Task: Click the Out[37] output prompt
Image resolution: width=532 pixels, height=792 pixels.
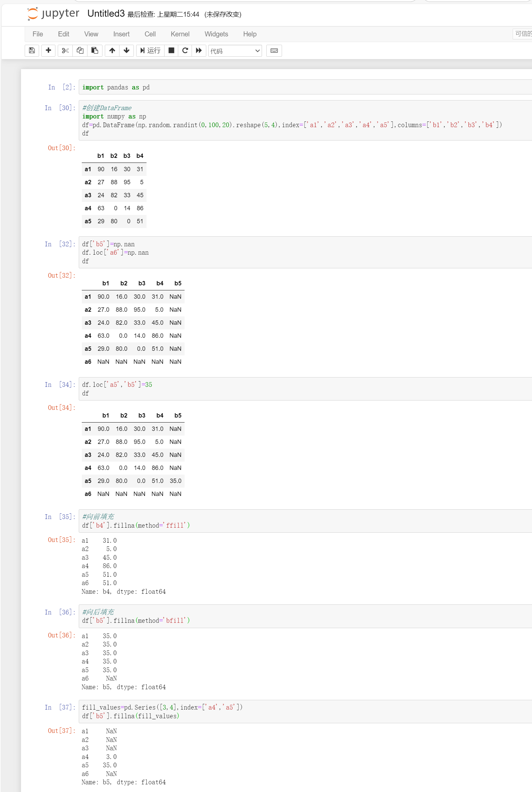Action: (x=62, y=731)
